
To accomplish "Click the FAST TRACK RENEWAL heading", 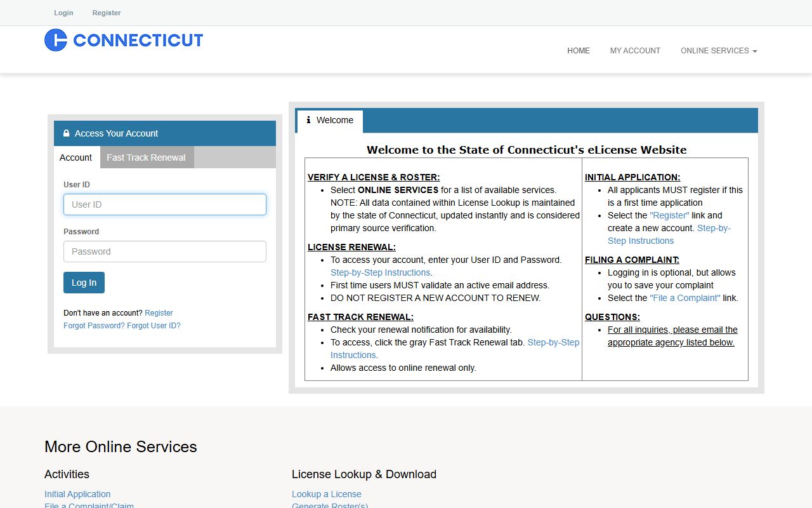I will tap(360, 317).
